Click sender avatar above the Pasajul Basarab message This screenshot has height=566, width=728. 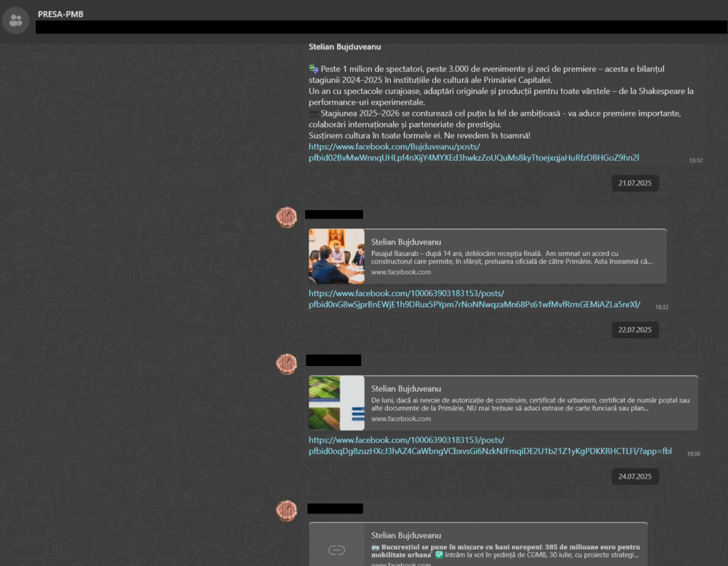286,217
